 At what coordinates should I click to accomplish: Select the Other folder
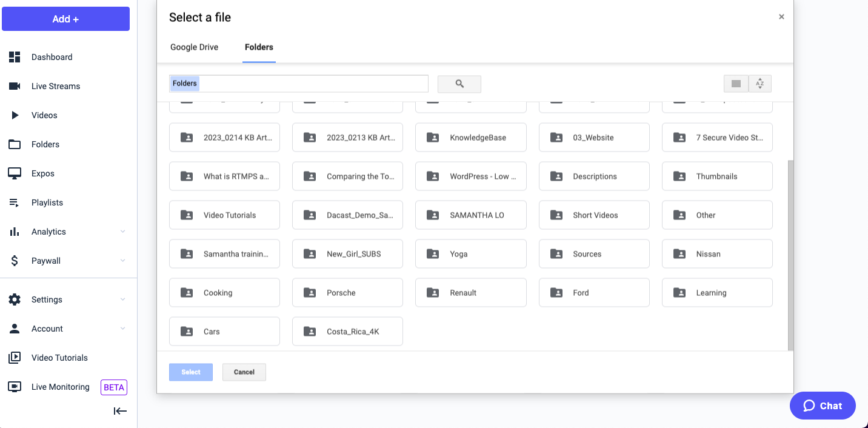(717, 215)
